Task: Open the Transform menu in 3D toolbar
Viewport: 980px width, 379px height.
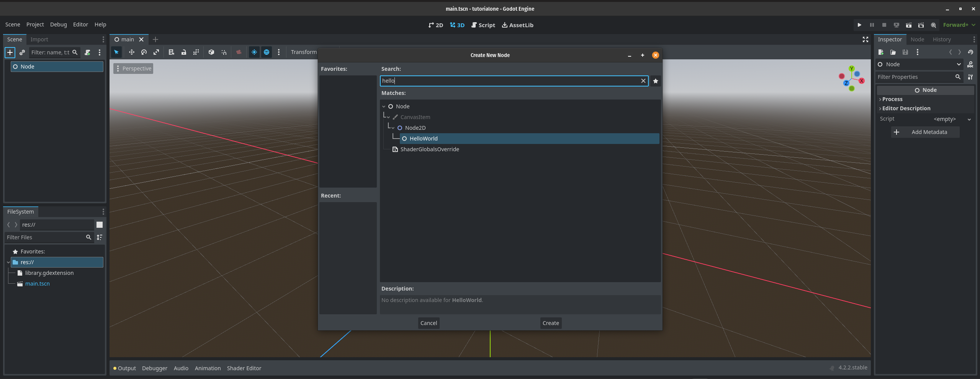Action: point(304,52)
